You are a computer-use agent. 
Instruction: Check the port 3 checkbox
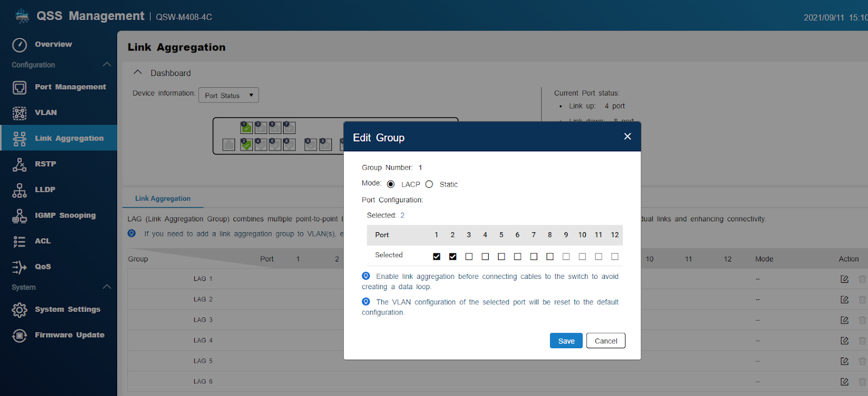(469, 257)
